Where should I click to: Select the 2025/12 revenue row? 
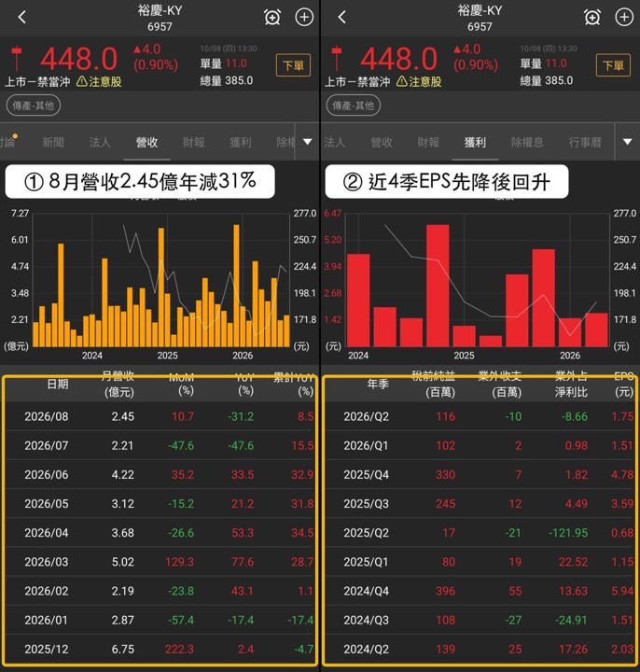point(160,649)
